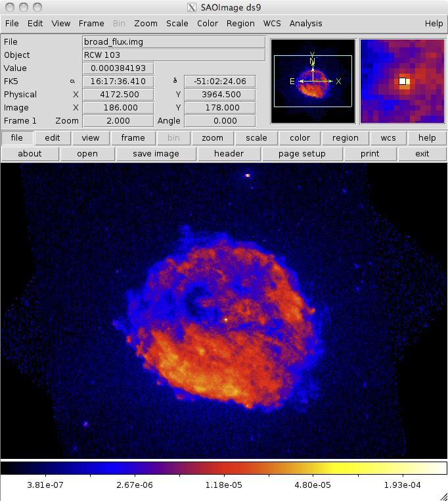Click the 'exit' button
Viewport: 448px width, 501px height.
pyautogui.click(x=422, y=154)
